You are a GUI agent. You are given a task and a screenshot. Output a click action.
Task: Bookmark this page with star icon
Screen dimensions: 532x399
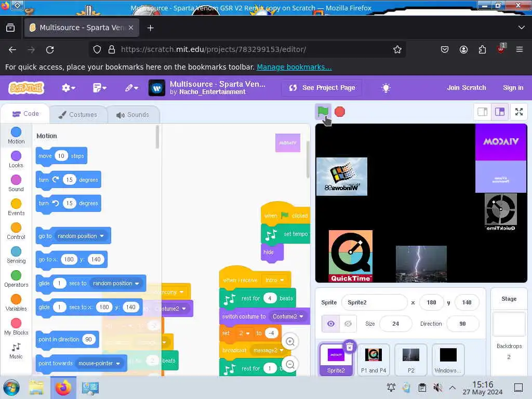397,49
